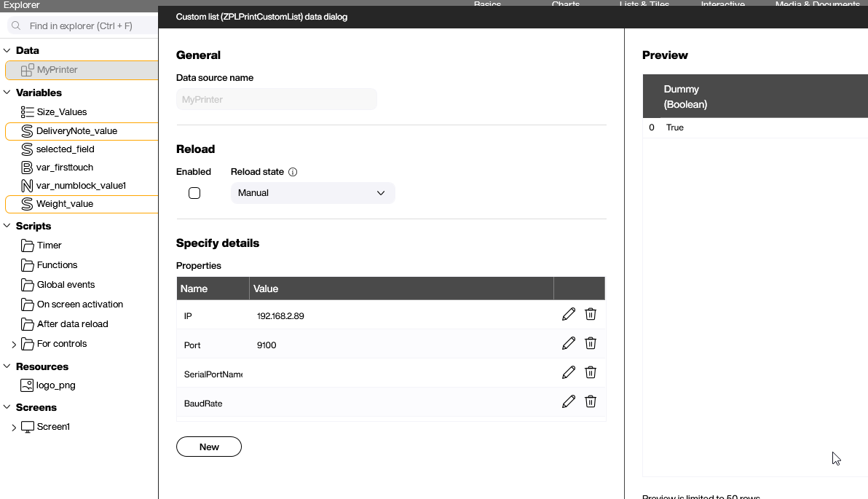Click the search magnifier icon in explorer

pos(16,26)
